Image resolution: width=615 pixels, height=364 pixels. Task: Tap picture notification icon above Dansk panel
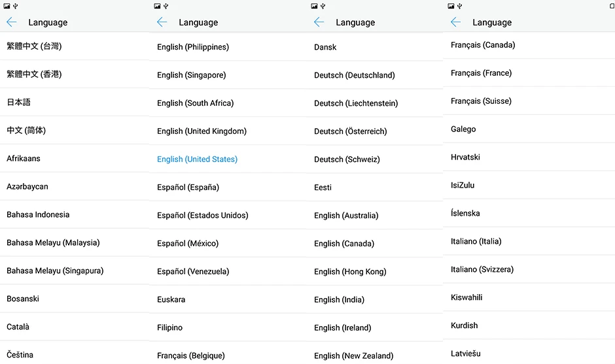click(315, 6)
